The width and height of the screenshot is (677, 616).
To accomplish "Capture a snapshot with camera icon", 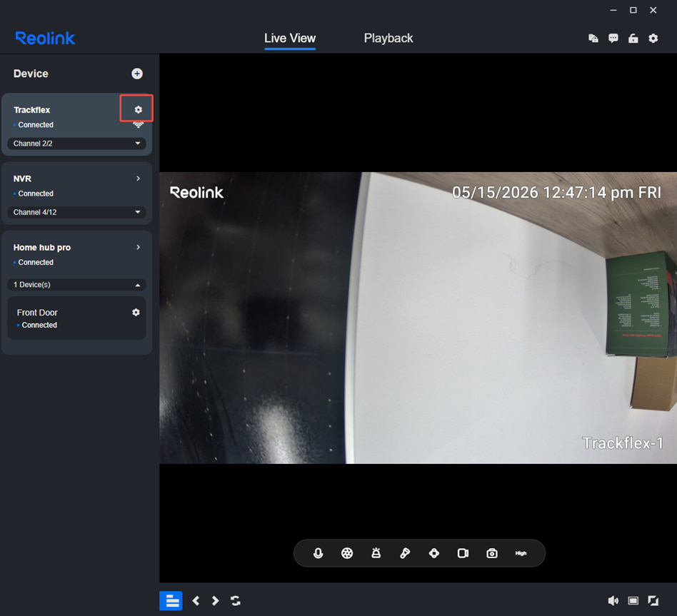I will coord(492,553).
